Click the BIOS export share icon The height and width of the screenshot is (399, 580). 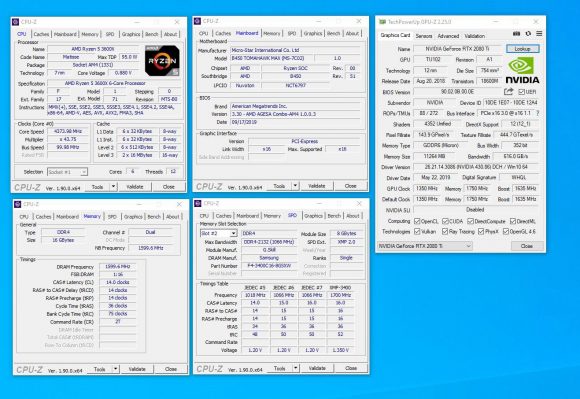(x=509, y=91)
